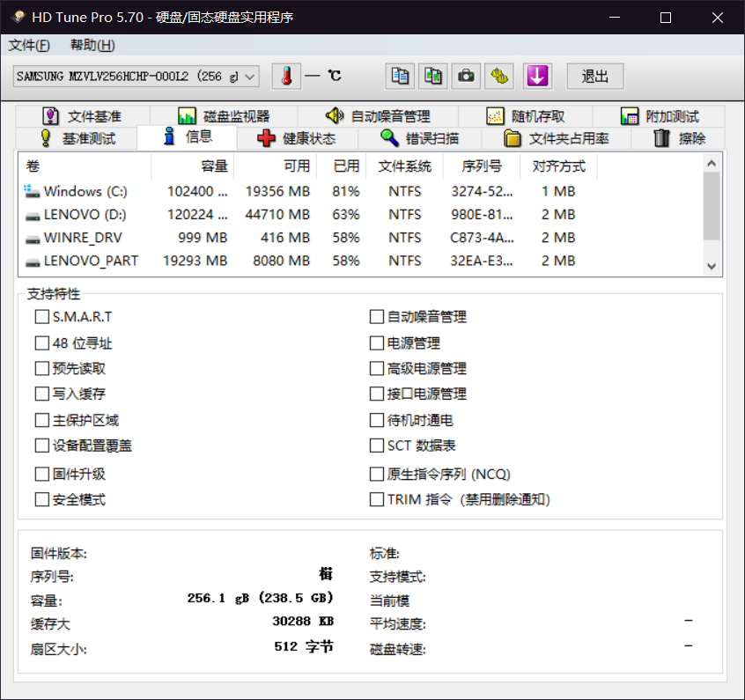Click the purple download arrow icon
Image resolution: width=745 pixels, height=700 pixels.
537,76
